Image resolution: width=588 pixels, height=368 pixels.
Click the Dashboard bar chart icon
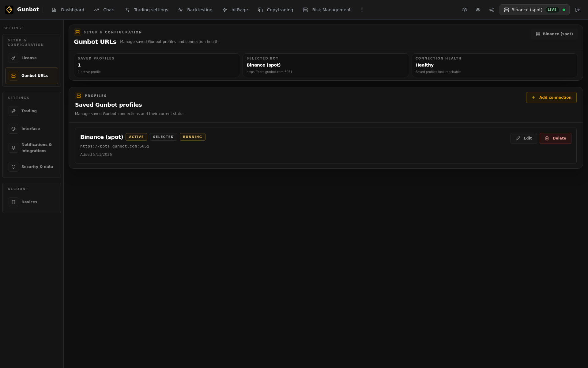(x=54, y=10)
